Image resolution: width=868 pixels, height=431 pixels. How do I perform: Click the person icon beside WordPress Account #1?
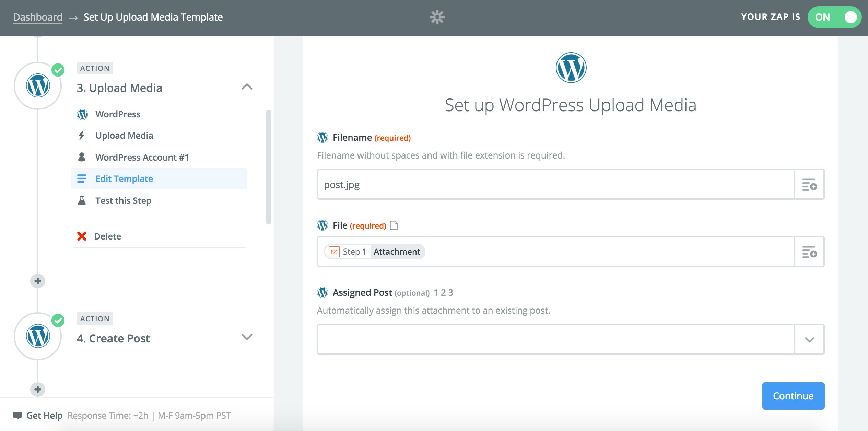[82, 157]
